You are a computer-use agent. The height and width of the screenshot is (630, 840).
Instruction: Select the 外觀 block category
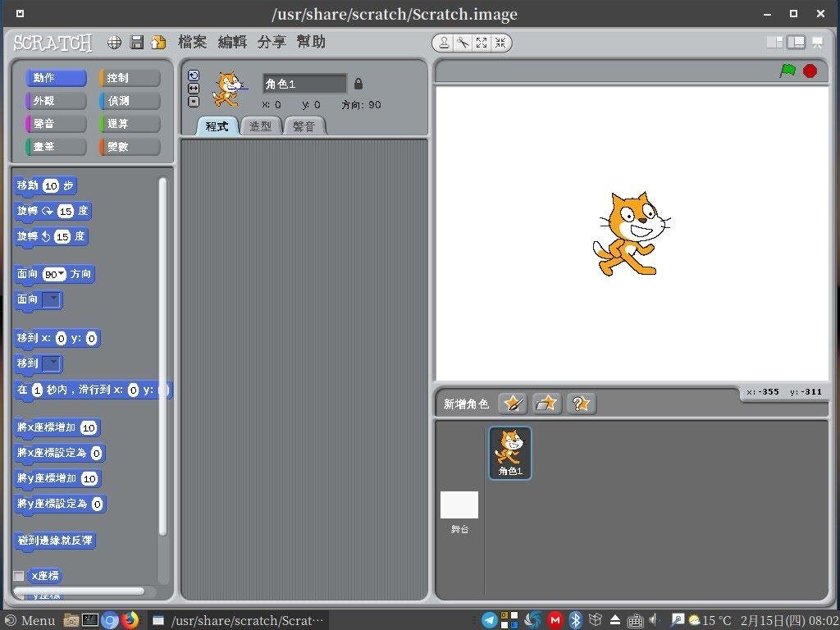pyautogui.click(x=56, y=101)
